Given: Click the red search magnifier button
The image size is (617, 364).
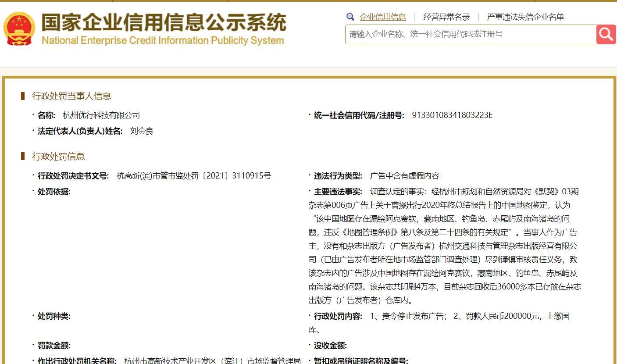Looking at the screenshot, I should click(x=606, y=34).
